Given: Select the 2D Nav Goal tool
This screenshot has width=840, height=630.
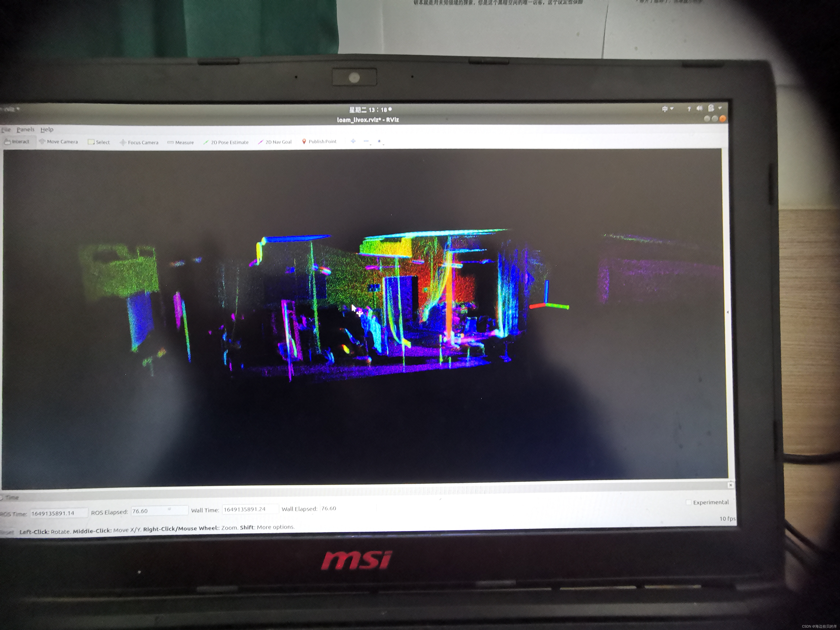Looking at the screenshot, I should pos(275,142).
